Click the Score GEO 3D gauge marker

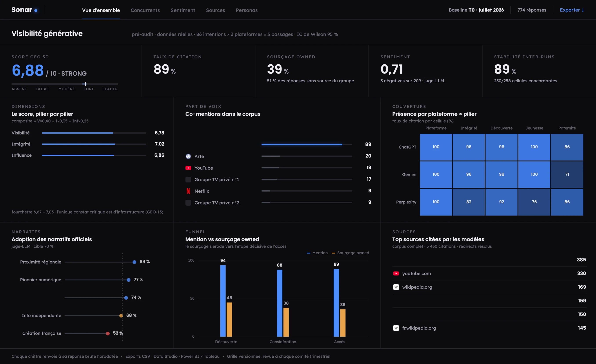[x=85, y=84]
